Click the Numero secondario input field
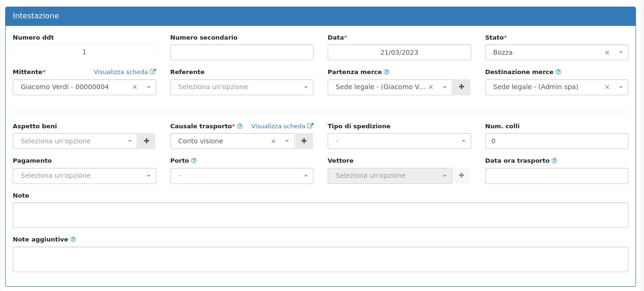The image size is (644, 291). click(242, 52)
